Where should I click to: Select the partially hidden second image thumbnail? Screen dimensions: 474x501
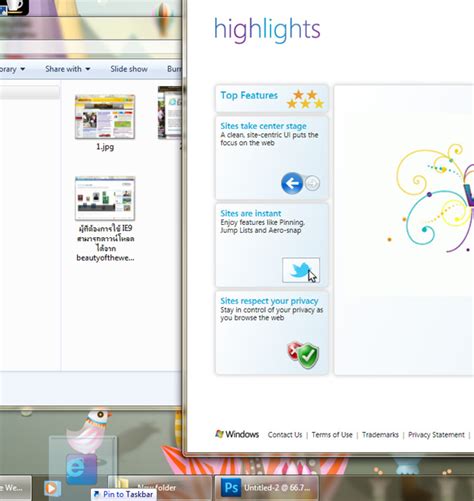coord(170,113)
